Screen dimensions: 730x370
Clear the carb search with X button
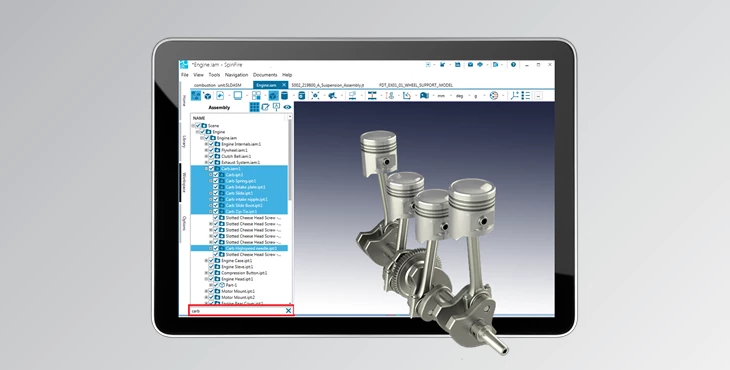288,310
